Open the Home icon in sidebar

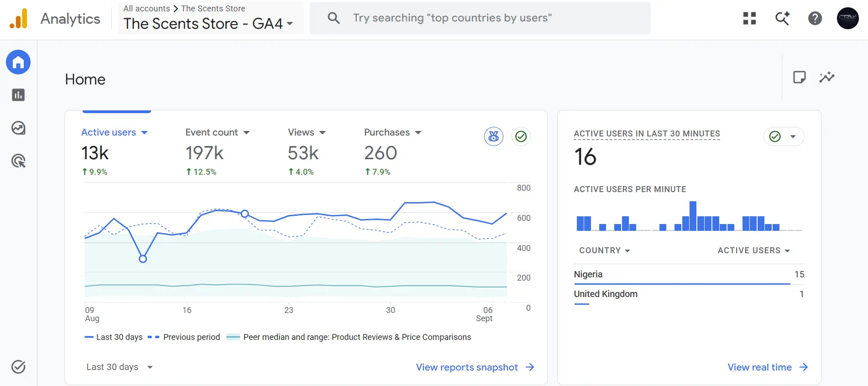coord(18,62)
